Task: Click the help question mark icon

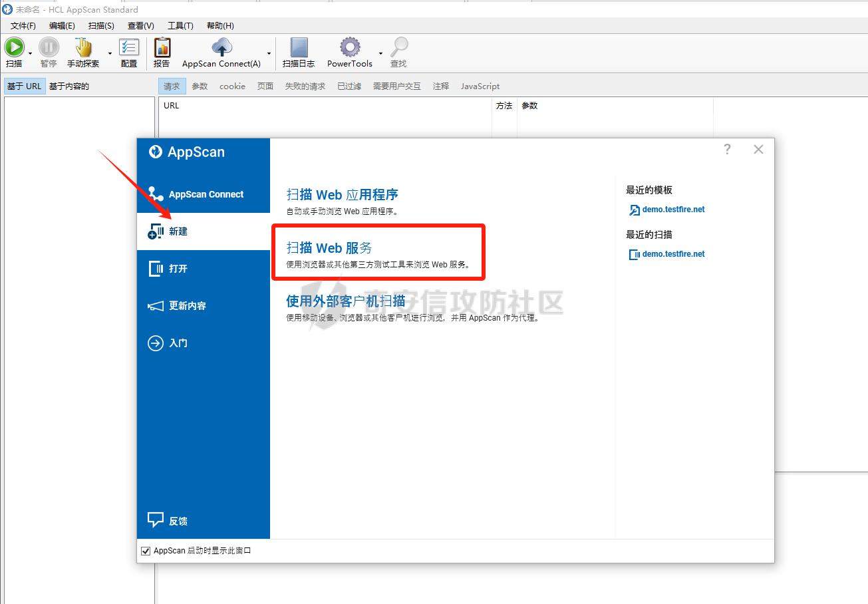Action: (x=727, y=150)
